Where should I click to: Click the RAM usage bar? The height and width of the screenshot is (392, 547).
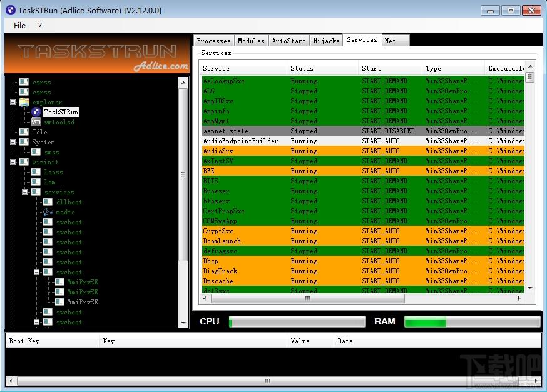(473, 321)
